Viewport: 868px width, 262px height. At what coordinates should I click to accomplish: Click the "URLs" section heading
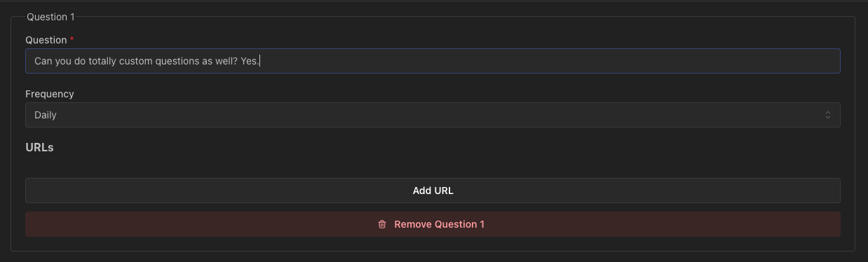40,148
